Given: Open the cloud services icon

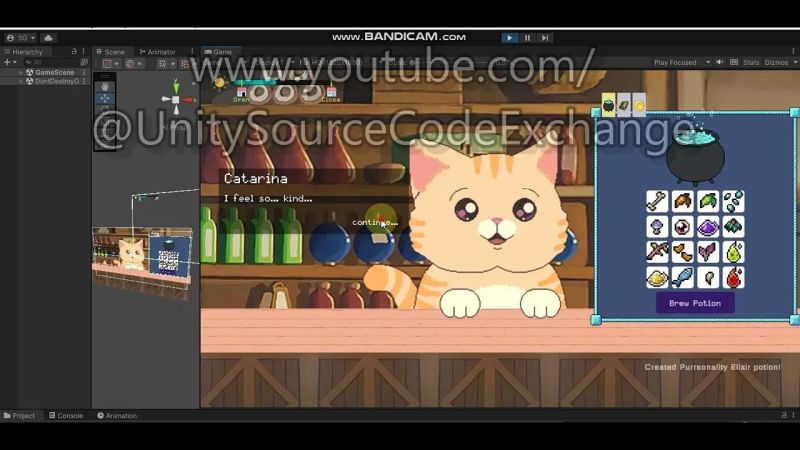Looking at the screenshot, I should 48,38.
